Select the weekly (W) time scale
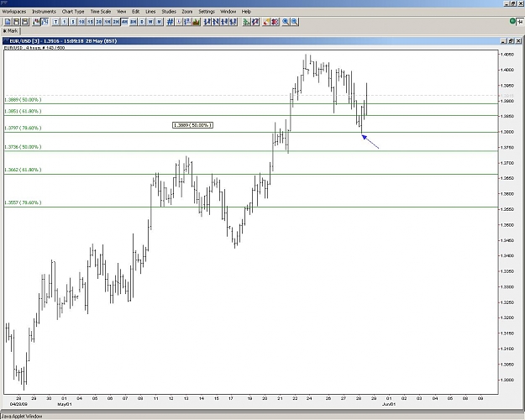The width and height of the screenshot is (525, 420). click(x=150, y=22)
